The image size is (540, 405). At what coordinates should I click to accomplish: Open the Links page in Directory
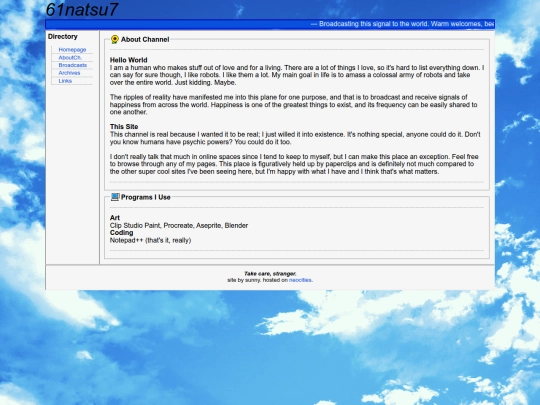(x=65, y=81)
